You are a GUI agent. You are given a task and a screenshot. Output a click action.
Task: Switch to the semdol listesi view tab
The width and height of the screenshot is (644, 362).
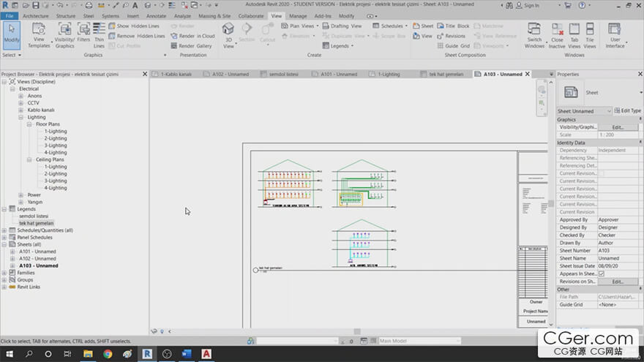(x=284, y=74)
